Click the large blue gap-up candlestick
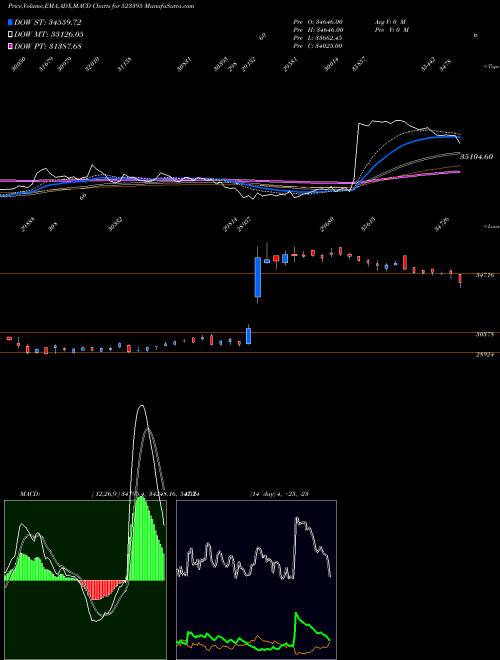 [x=258, y=277]
